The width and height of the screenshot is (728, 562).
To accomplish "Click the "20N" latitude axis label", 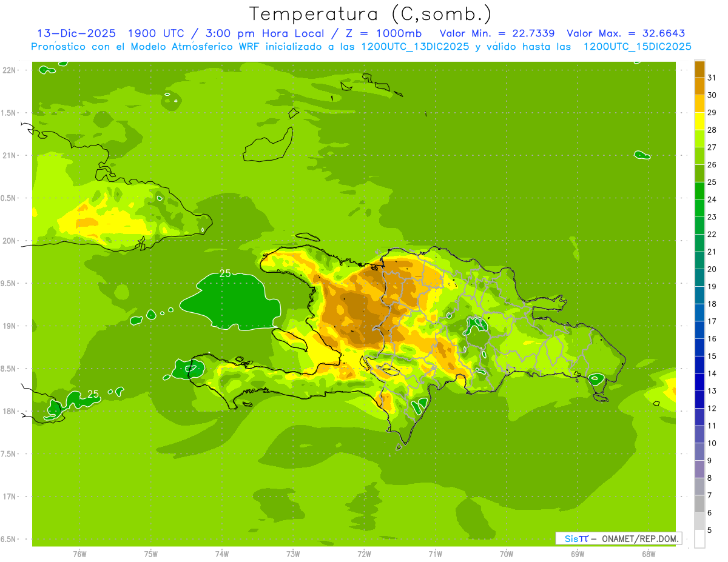I will click(x=10, y=241).
